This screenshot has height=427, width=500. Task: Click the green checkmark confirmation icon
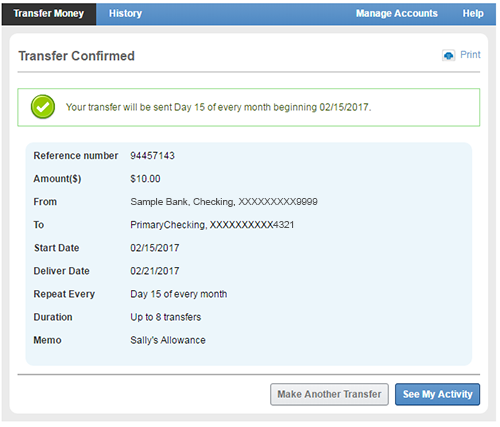click(43, 107)
